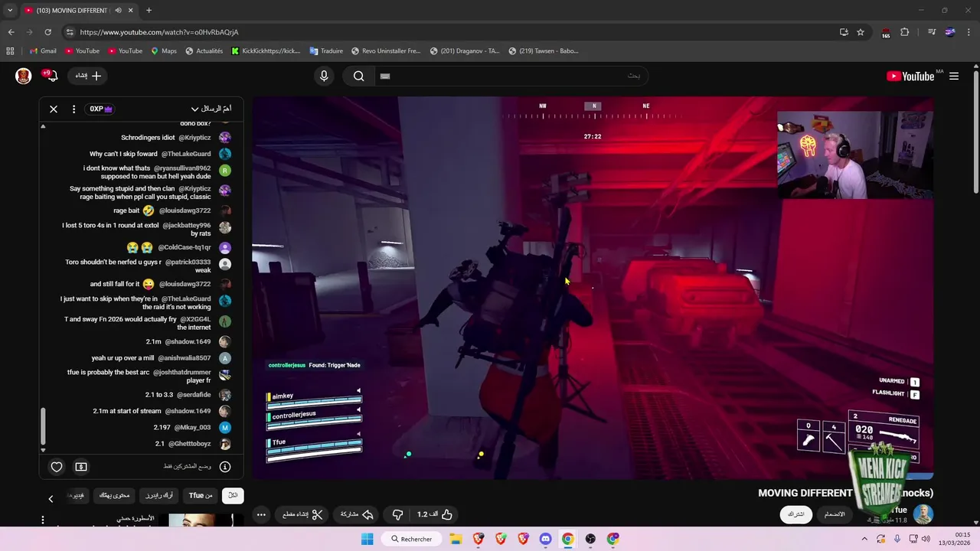
Task: Show subscribers-only mode info icon
Action: [x=225, y=467]
